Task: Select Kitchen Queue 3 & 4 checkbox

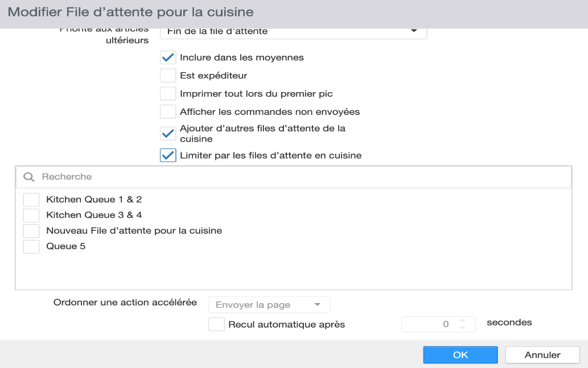Action: pyautogui.click(x=31, y=215)
